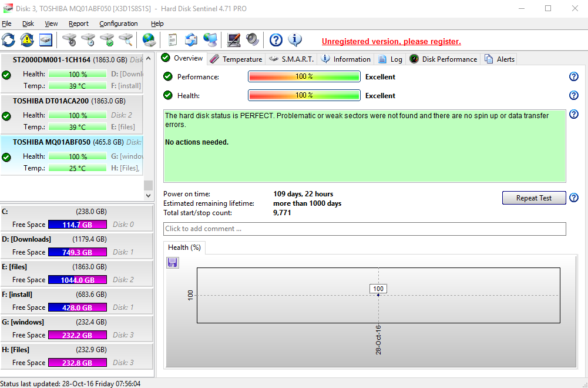
Task: Click the 'Click to add comment' field
Action: (364, 229)
